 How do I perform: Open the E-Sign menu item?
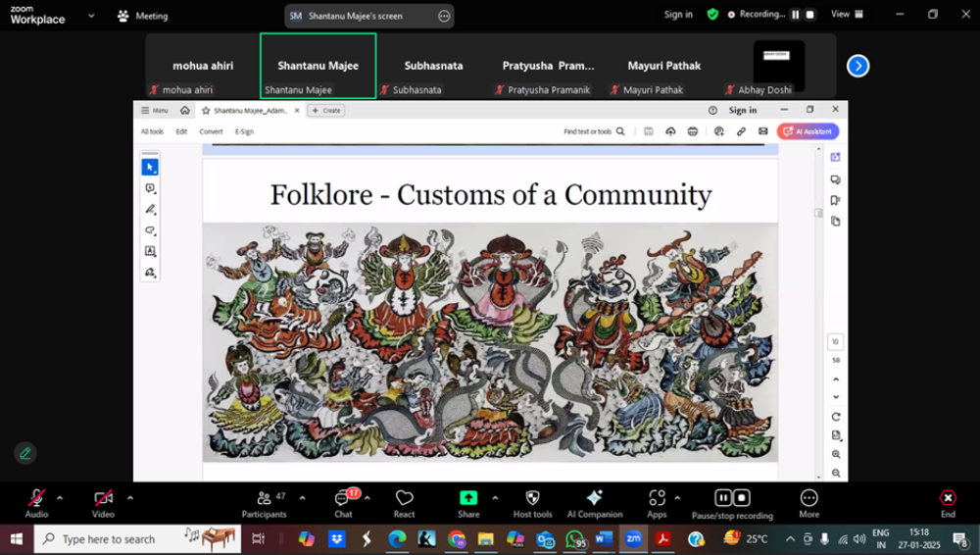tap(244, 131)
